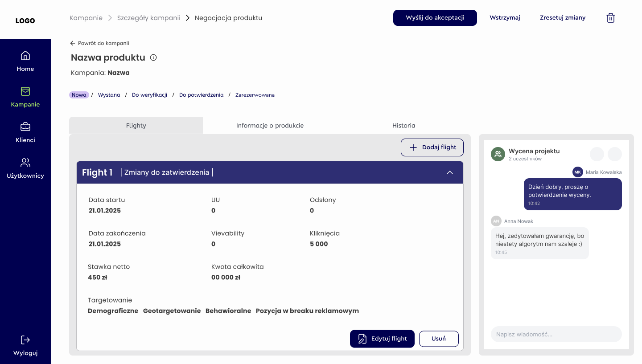Switch to Flighty tab

point(136,125)
